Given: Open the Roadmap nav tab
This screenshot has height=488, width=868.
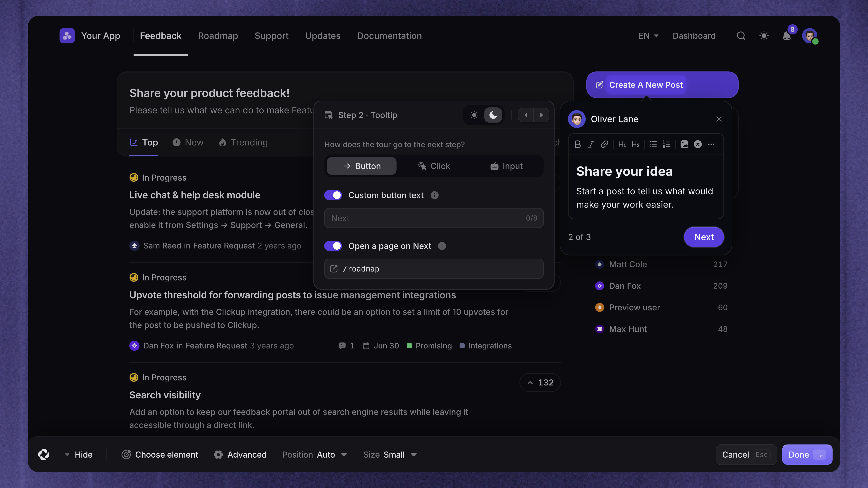Looking at the screenshot, I should [218, 36].
